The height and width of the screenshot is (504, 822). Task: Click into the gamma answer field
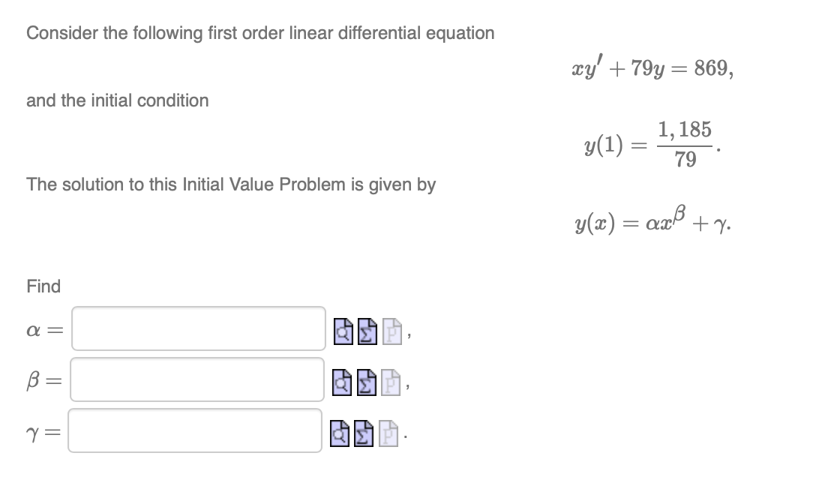[195, 430]
